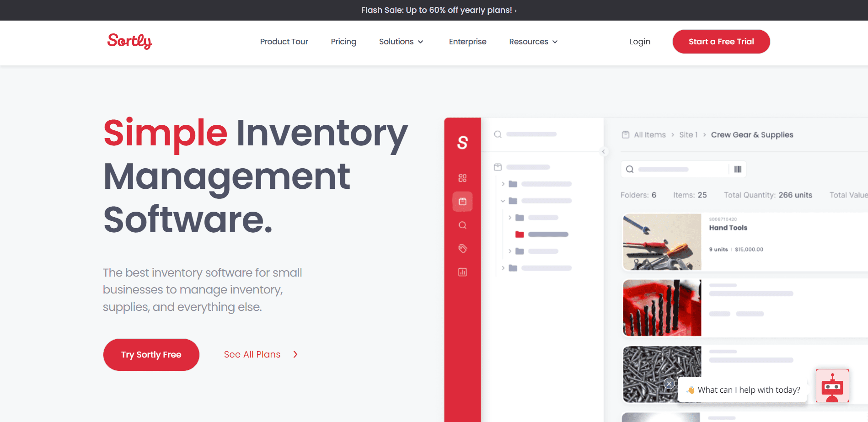Open the chatbot robot icon at bottom right
Image resolution: width=868 pixels, height=422 pixels.
(x=832, y=385)
